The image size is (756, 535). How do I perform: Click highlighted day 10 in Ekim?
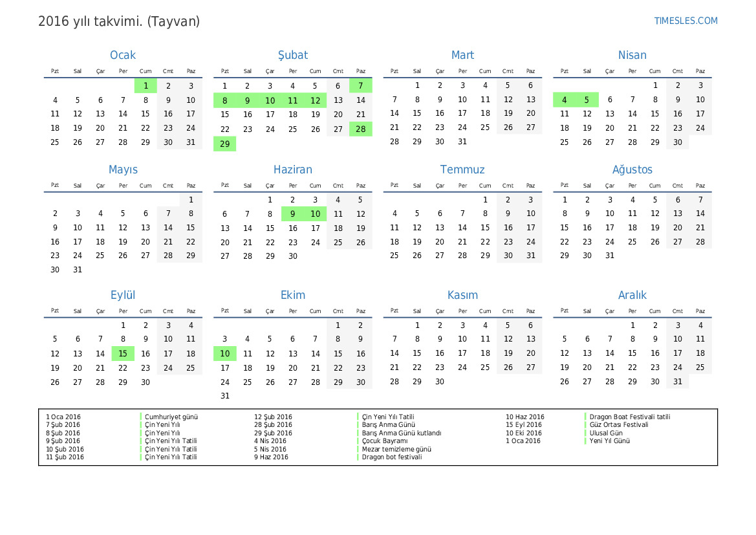(x=224, y=354)
